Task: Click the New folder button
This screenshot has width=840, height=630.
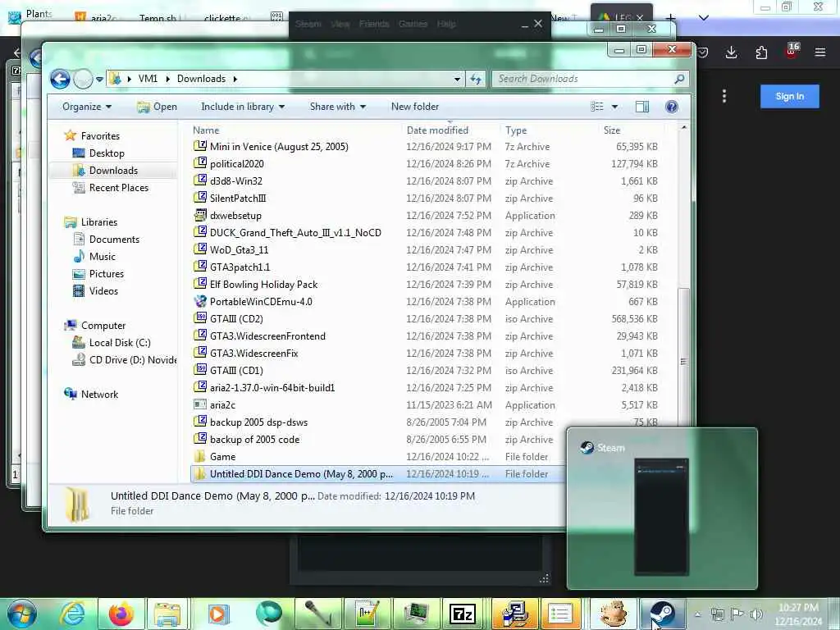Action: [x=414, y=107]
